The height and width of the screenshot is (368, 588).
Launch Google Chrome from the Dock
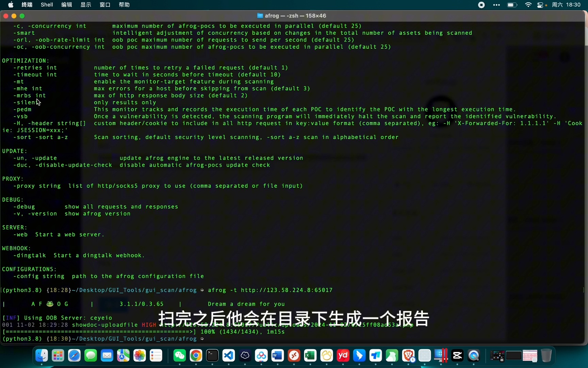click(196, 356)
